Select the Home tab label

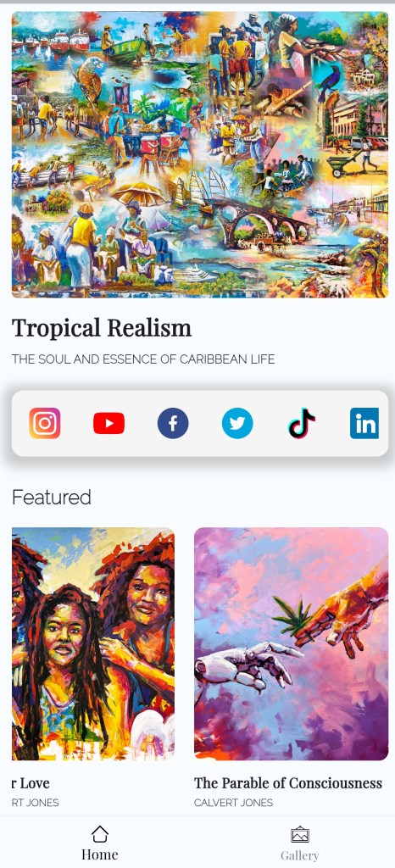pos(99,854)
